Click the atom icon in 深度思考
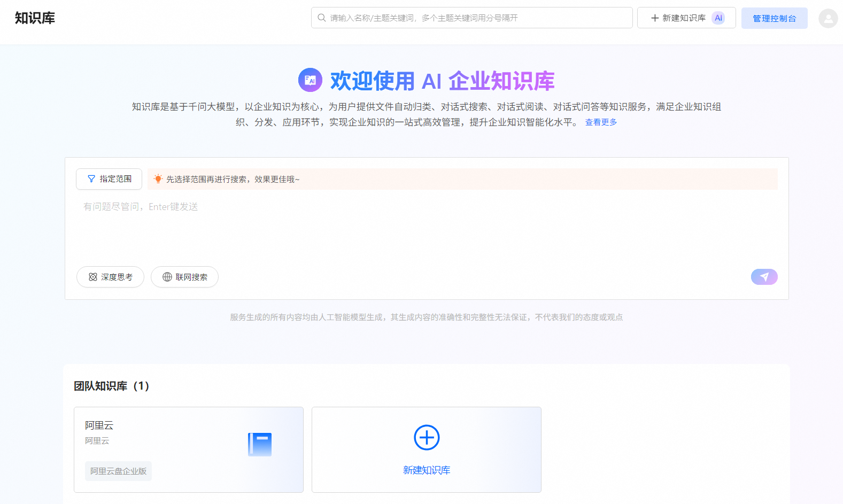 (x=93, y=277)
